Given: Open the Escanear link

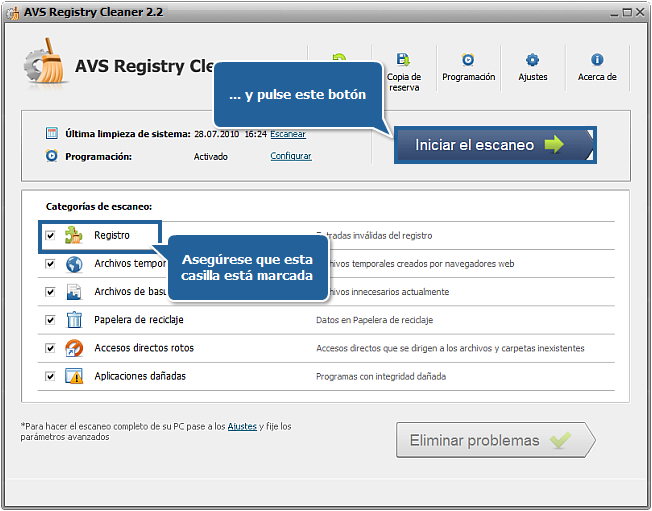Looking at the screenshot, I should pyautogui.click(x=288, y=134).
